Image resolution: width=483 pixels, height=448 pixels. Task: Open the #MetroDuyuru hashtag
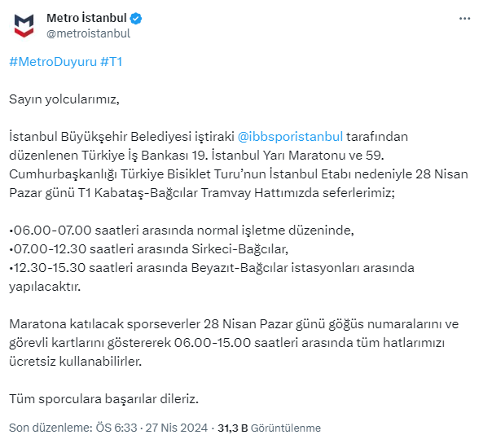click(x=53, y=62)
